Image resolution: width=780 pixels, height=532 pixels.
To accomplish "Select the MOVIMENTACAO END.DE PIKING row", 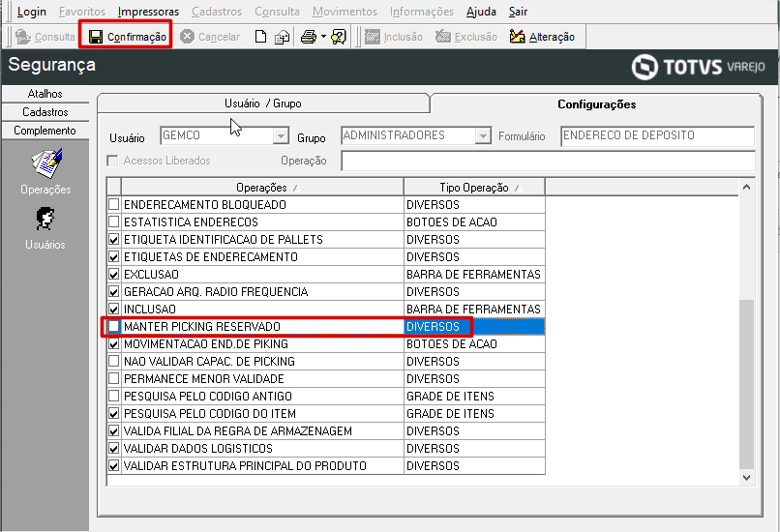I will tap(326, 343).
